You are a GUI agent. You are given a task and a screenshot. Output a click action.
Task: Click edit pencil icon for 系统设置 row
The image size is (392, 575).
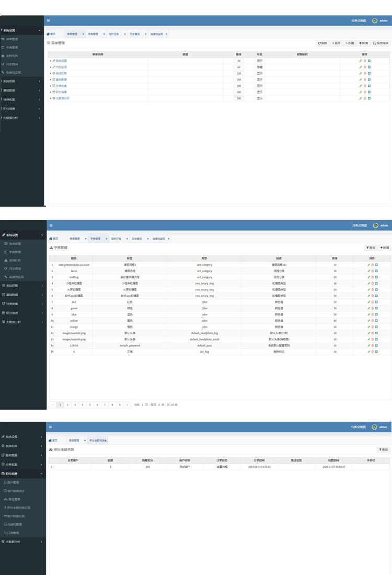(x=360, y=61)
